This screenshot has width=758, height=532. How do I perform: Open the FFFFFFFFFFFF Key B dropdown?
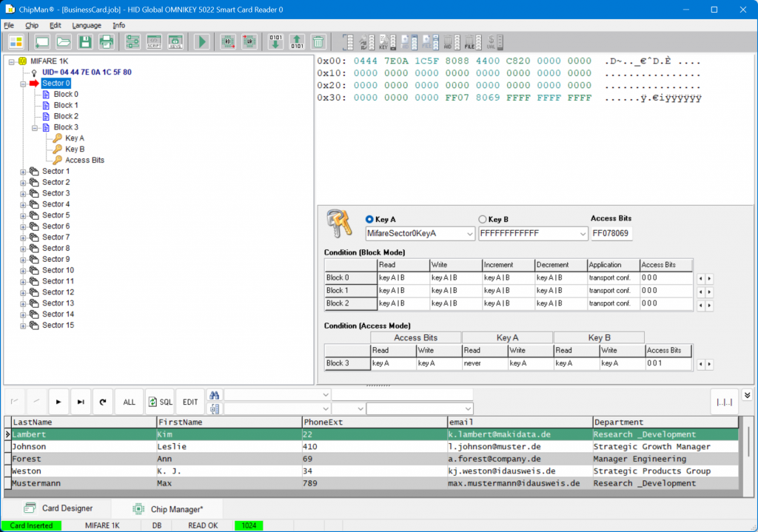[582, 234]
